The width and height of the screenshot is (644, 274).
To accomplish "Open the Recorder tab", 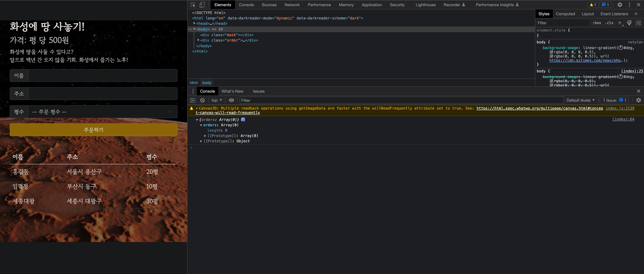I will click(x=454, y=5).
